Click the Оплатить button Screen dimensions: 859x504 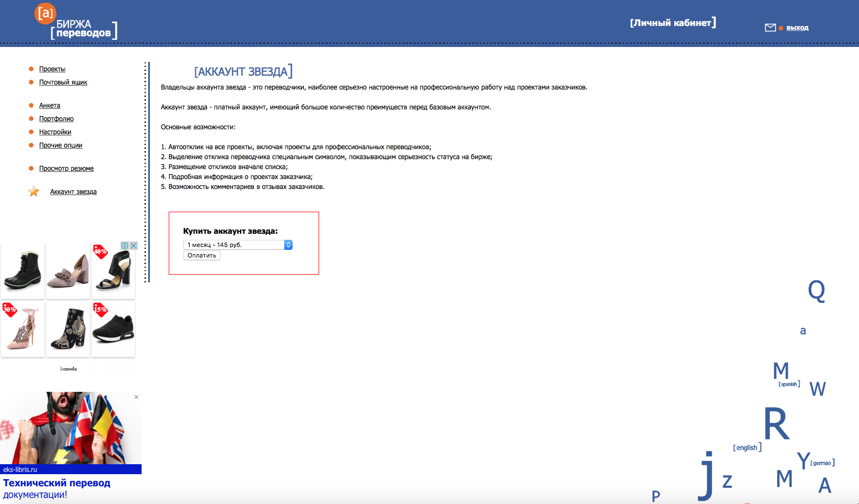202,255
